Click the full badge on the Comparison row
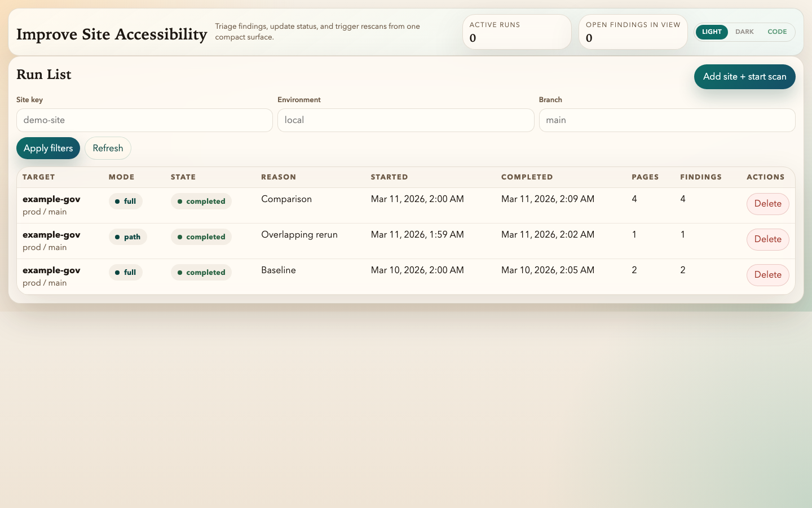This screenshot has width=812, height=508. (x=125, y=202)
